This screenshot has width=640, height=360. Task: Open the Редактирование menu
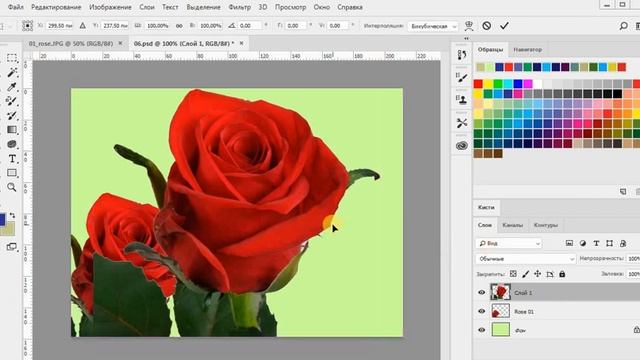(x=56, y=7)
